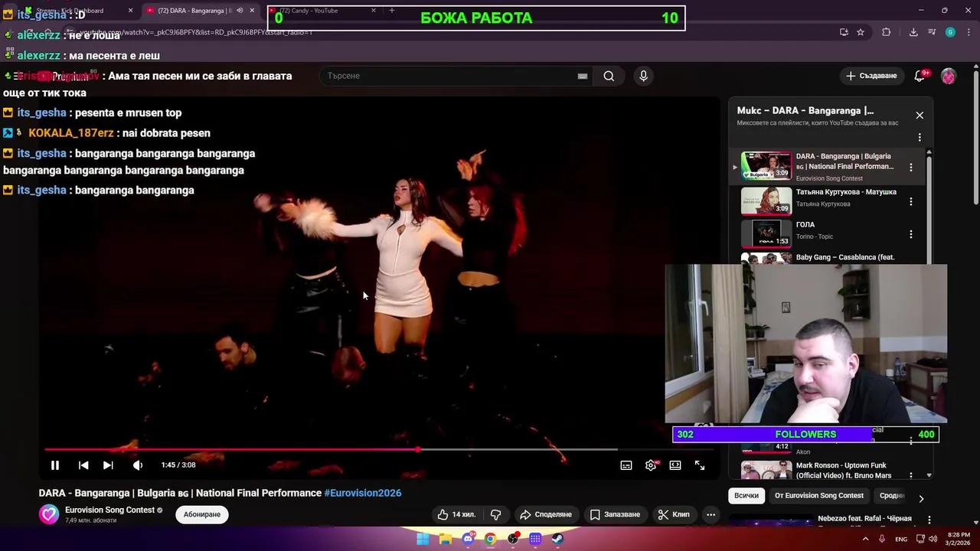Viewport: 980px width, 551px height.
Task: Click the progress bar scrubber dot
Action: coord(418,449)
